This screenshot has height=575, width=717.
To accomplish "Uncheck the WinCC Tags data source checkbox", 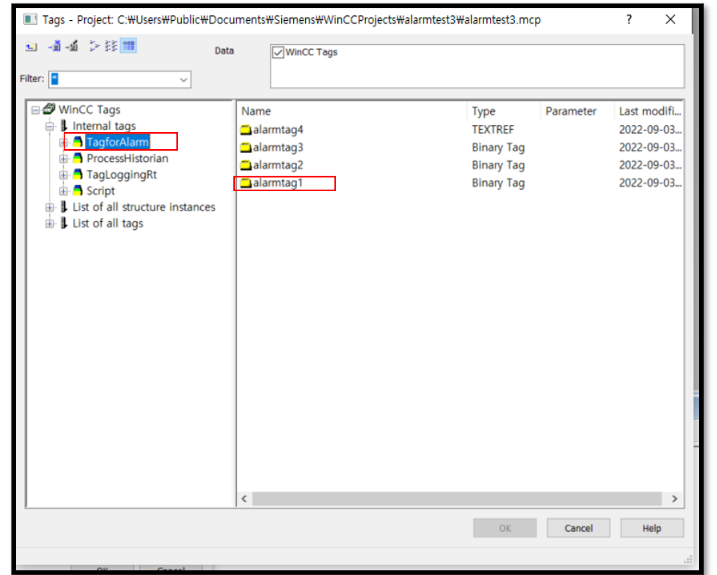I will (278, 52).
